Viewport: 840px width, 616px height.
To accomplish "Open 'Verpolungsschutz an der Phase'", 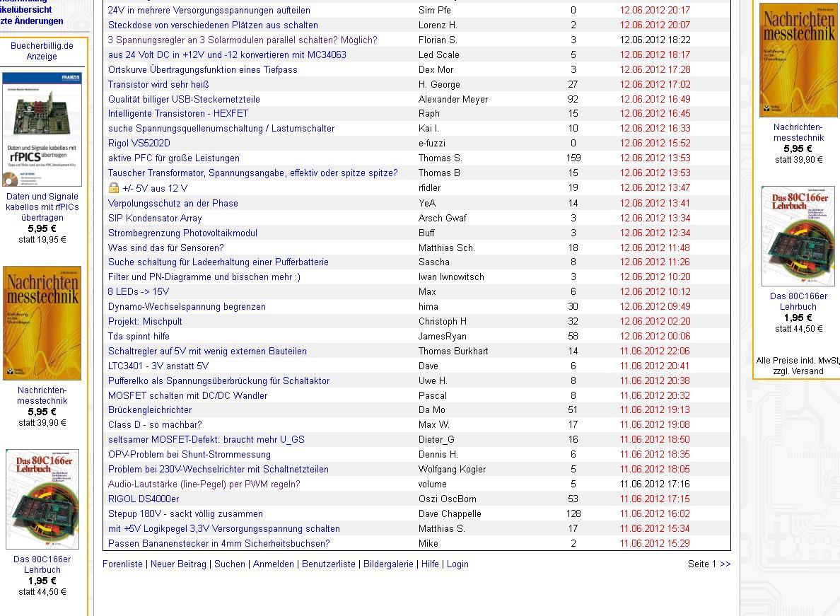I will point(173,204).
